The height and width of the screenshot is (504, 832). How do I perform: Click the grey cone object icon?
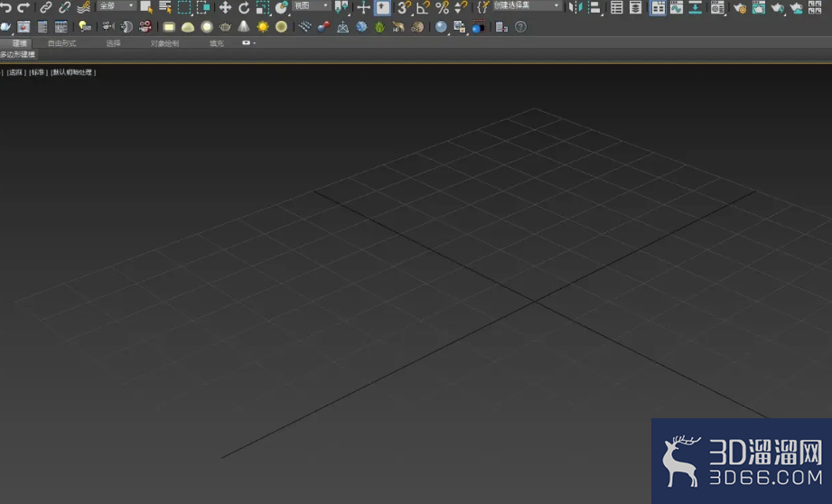pos(244,26)
